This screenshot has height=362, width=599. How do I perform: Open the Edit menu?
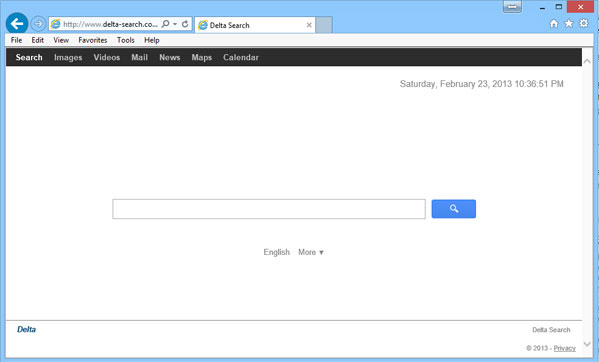[x=37, y=40]
